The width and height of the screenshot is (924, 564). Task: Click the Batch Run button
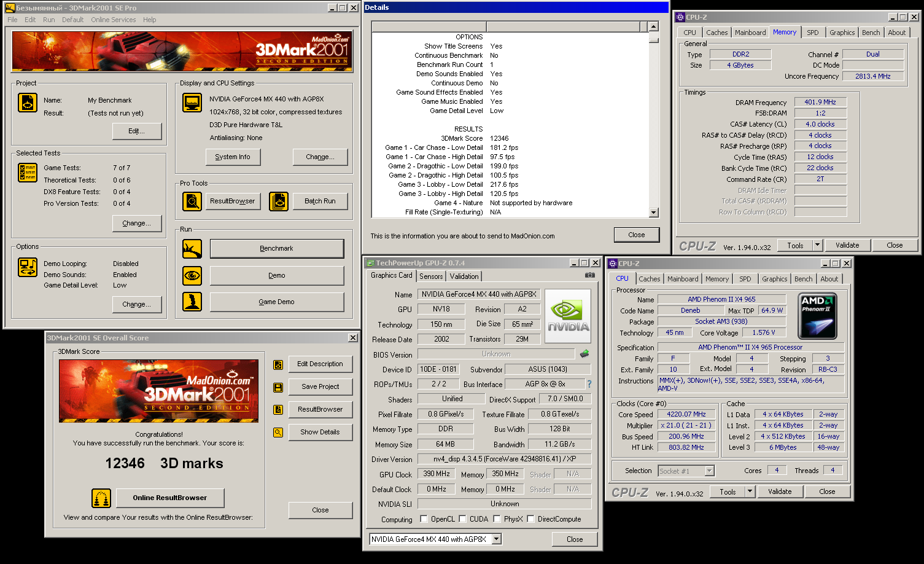(320, 202)
